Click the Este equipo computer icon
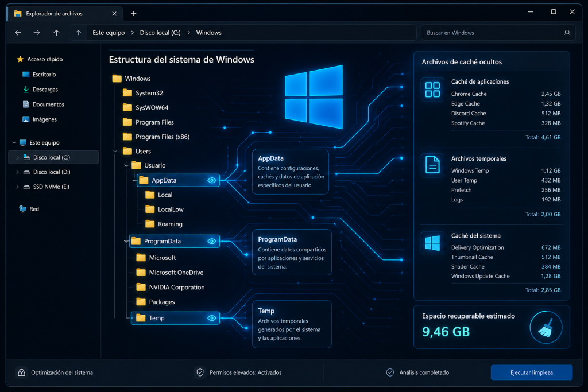The width and height of the screenshot is (588, 392). (23, 142)
